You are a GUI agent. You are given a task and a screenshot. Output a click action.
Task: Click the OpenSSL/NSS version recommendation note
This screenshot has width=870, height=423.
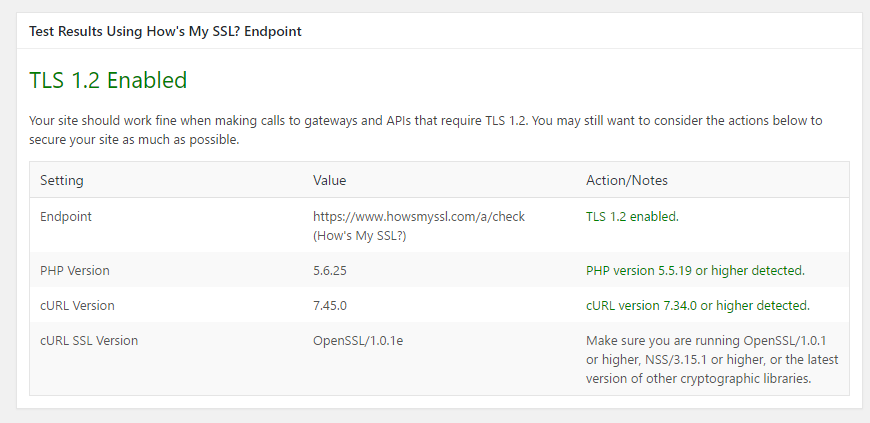tap(711, 359)
